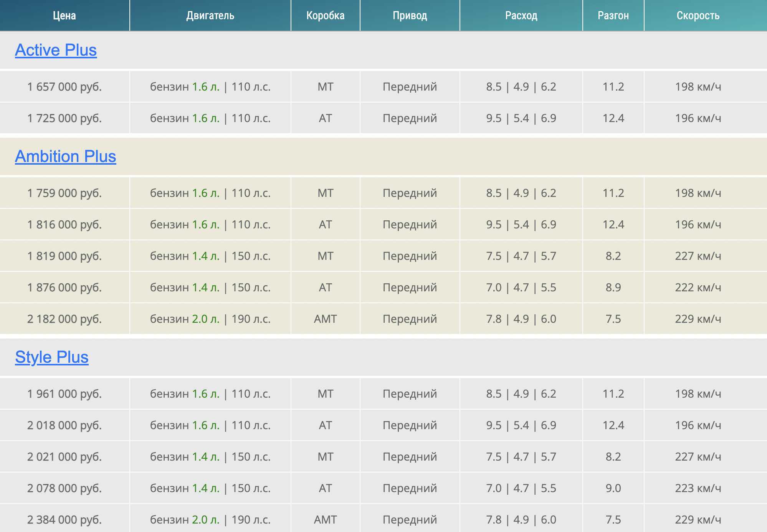The height and width of the screenshot is (532, 767).
Task: Select the 1 725 000 руб. price cell
Action: (x=64, y=118)
